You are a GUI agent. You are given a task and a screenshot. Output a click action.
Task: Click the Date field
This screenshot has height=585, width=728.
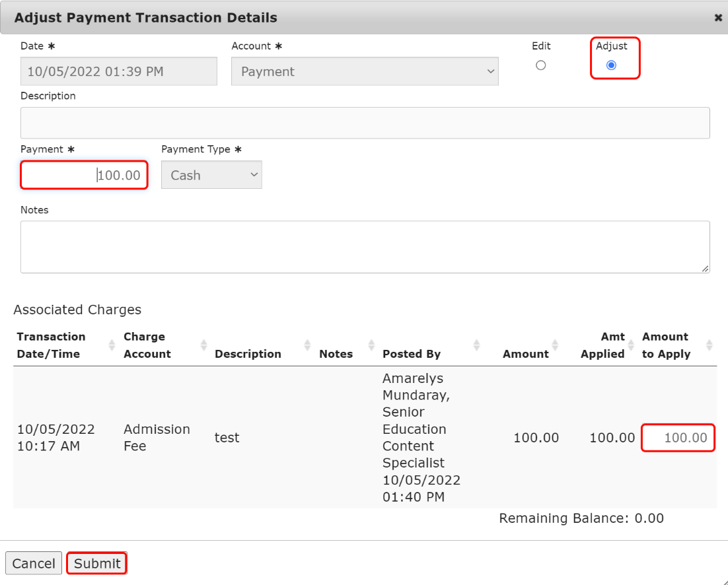click(119, 71)
